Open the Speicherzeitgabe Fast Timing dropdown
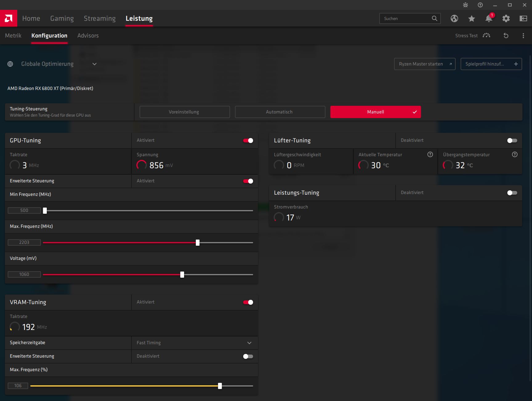This screenshot has height=401, width=532. 195,343
